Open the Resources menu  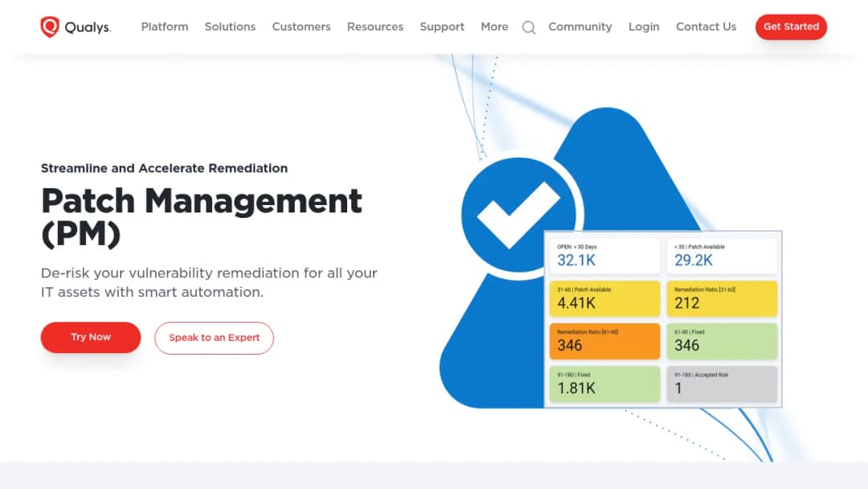tap(375, 27)
